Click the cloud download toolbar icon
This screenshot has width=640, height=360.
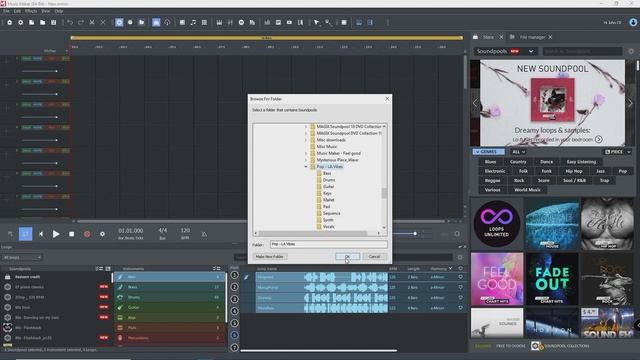167,22
